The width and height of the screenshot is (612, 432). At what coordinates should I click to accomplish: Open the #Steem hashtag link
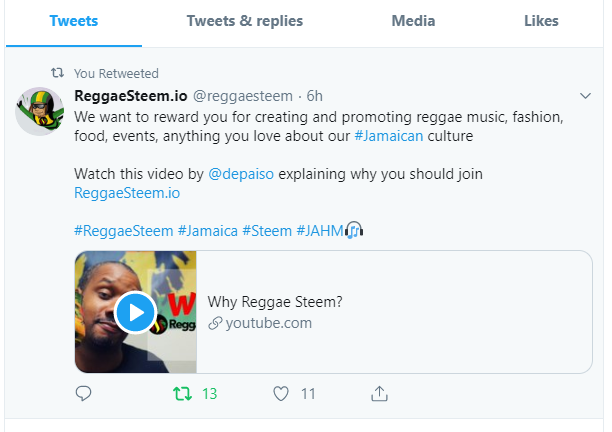pos(267,231)
